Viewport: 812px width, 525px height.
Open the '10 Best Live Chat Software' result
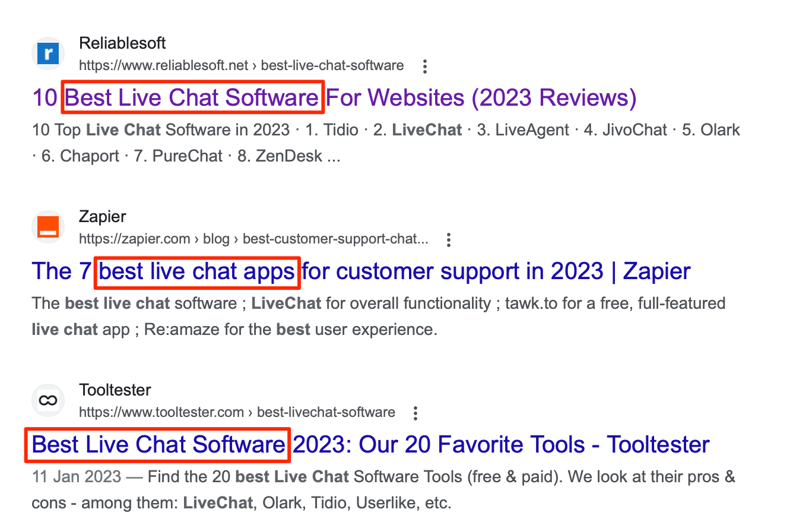point(334,97)
